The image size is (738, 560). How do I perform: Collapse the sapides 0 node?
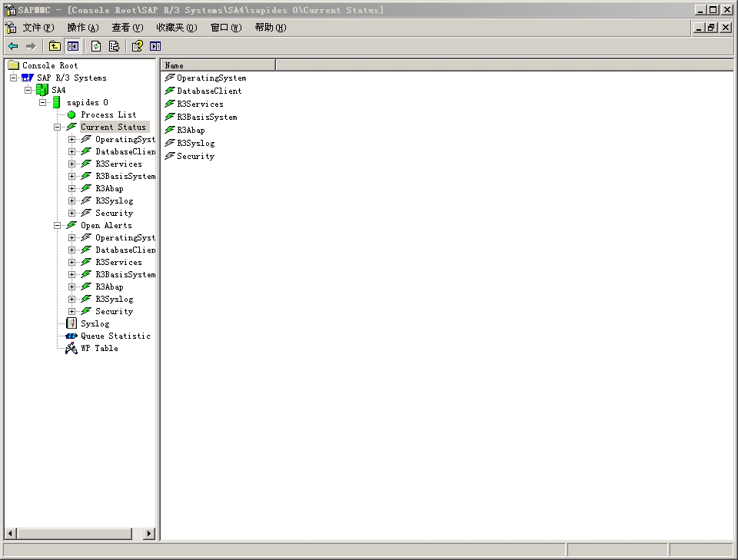click(43, 102)
